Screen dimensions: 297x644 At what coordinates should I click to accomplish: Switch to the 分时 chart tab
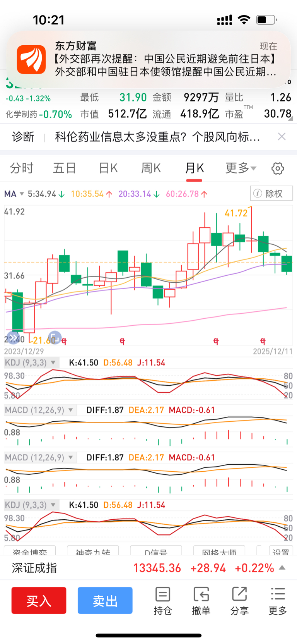click(22, 168)
